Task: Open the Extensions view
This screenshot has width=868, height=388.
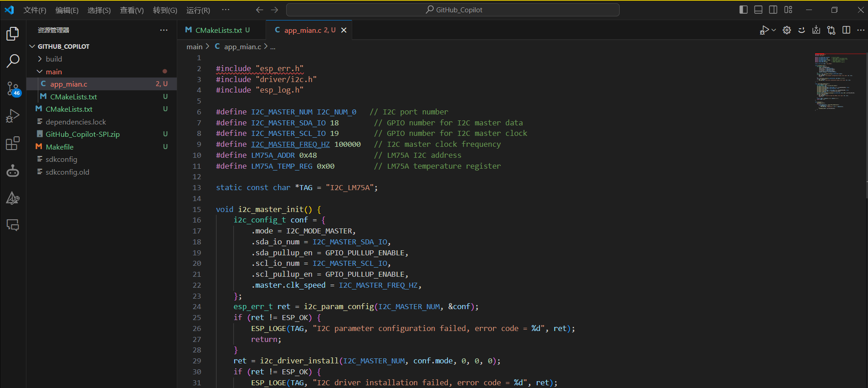Action: [13, 143]
